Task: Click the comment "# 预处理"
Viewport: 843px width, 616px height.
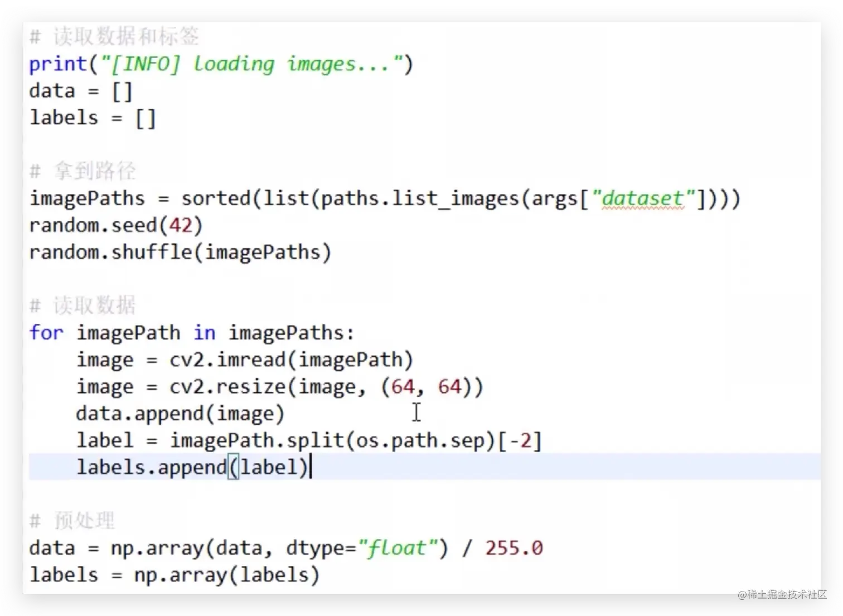Action: [x=72, y=521]
